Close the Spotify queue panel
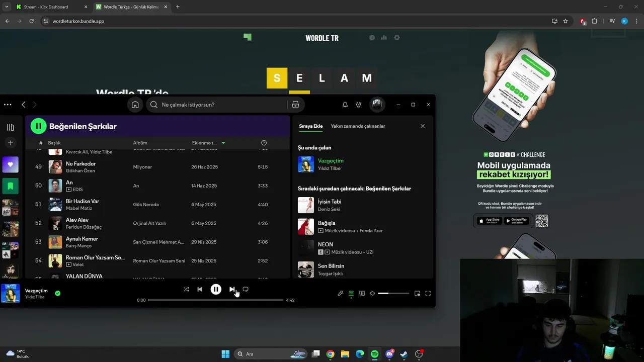Screen dimensions: 644x362 (x=423, y=126)
